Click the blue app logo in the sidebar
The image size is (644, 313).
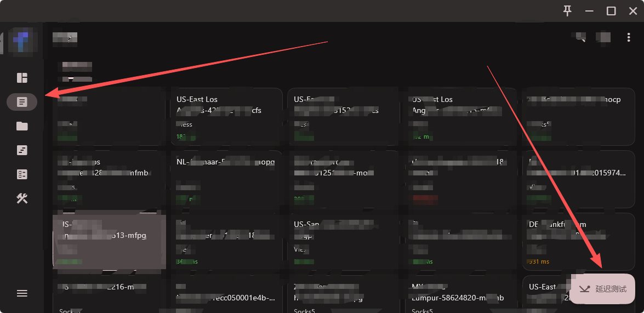click(21, 41)
